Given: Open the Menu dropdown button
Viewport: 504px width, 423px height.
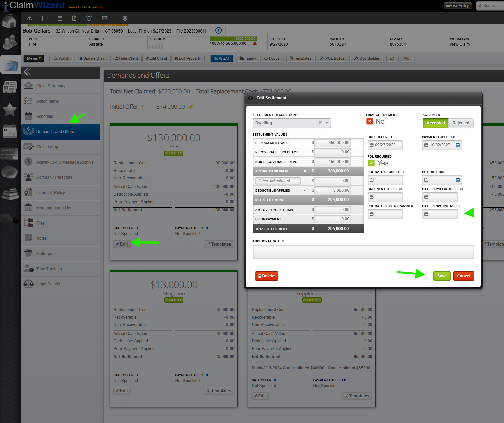Looking at the screenshot, I should tap(34, 58).
